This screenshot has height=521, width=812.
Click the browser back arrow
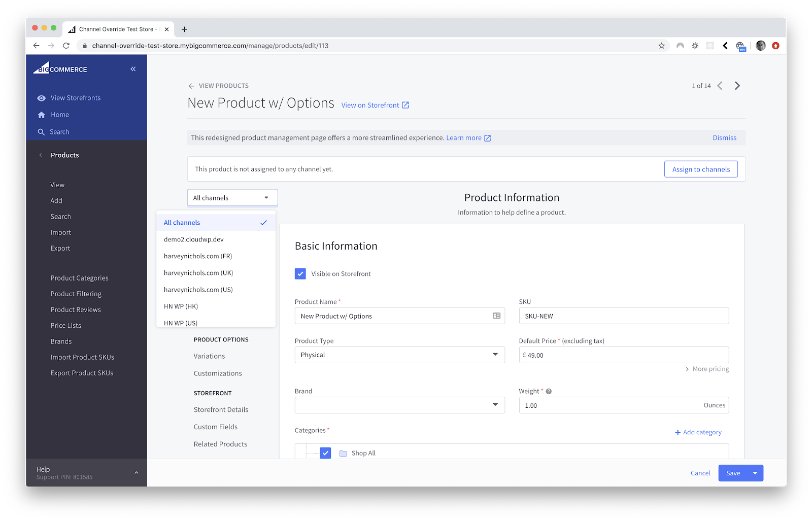pyautogui.click(x=36, y=46)
